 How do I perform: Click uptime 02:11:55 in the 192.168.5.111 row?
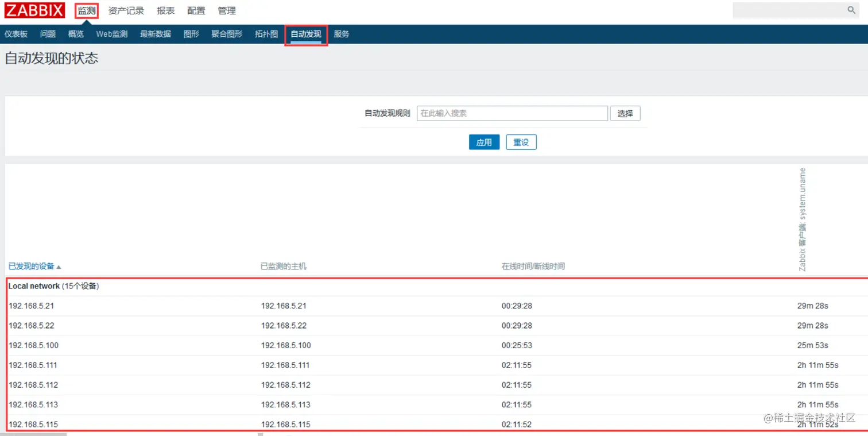(x=517, y=365)
